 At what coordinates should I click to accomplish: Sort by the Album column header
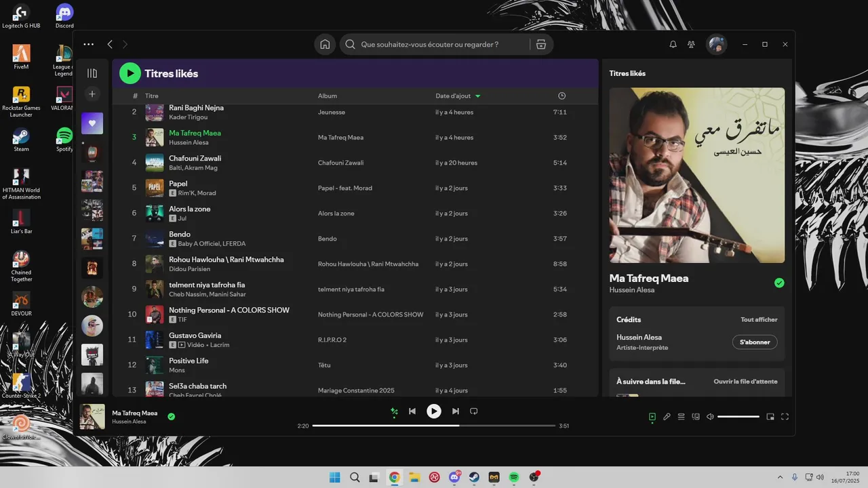tap(328, 96)
